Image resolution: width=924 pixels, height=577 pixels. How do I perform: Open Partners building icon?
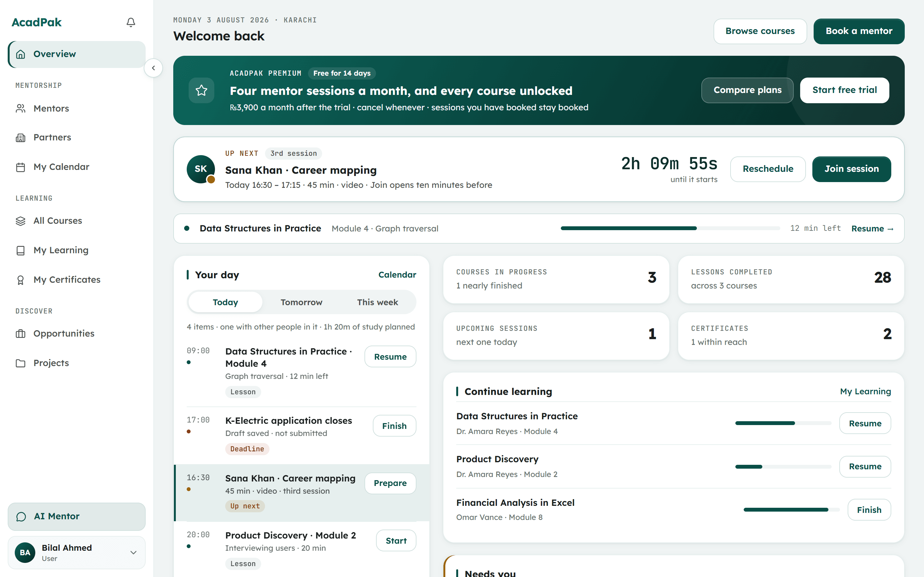pyautogui.click(x=21, y=138)
